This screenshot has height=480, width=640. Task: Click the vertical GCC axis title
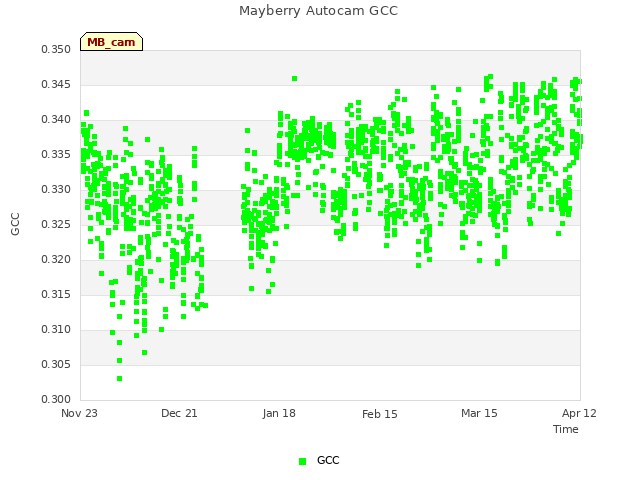coord(15,224)
